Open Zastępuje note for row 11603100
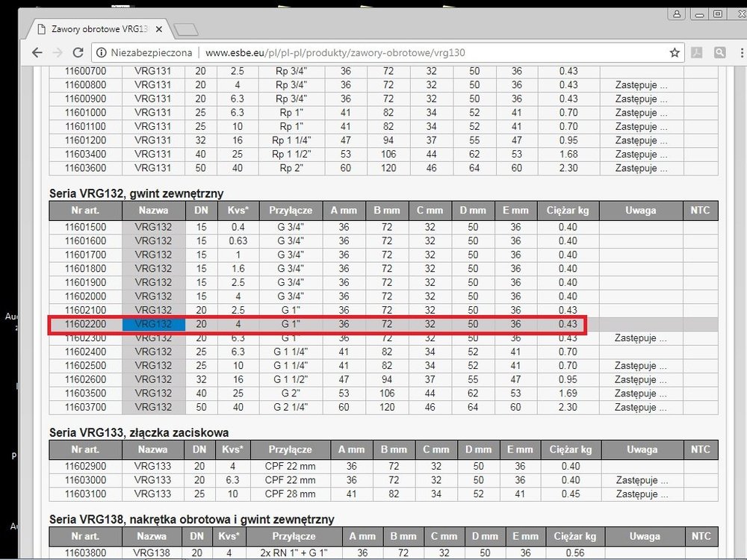 pyautogui.click(x=641, y=494)
